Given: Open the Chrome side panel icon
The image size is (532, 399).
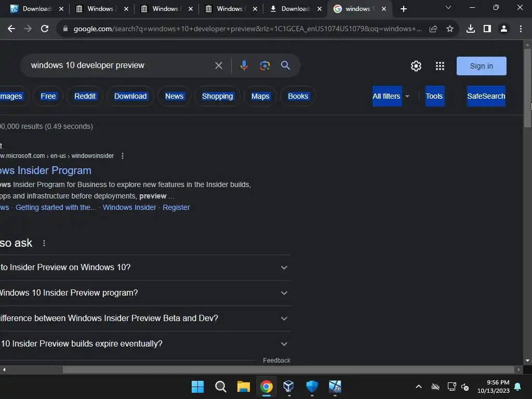Looking at the screenshot, I should (487, 29).
